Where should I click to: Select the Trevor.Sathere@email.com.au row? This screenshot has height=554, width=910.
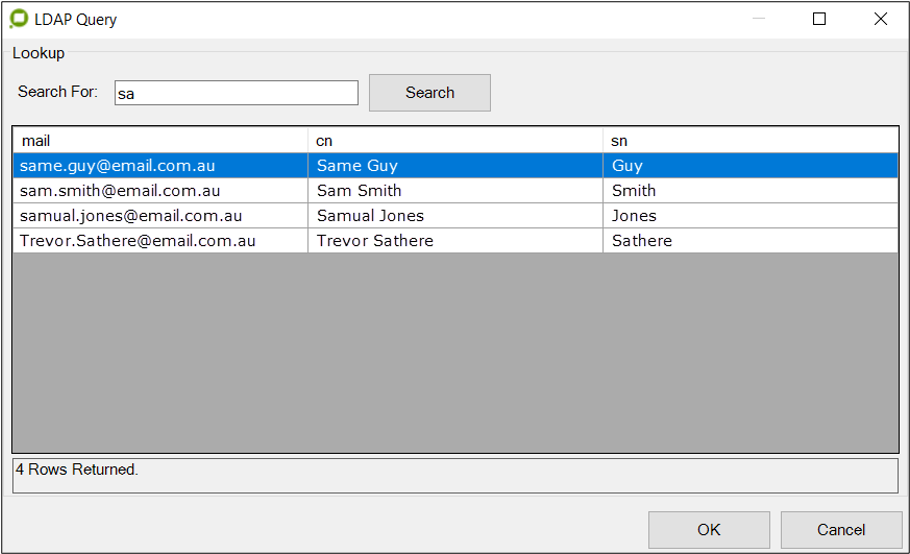coord(138,241)
